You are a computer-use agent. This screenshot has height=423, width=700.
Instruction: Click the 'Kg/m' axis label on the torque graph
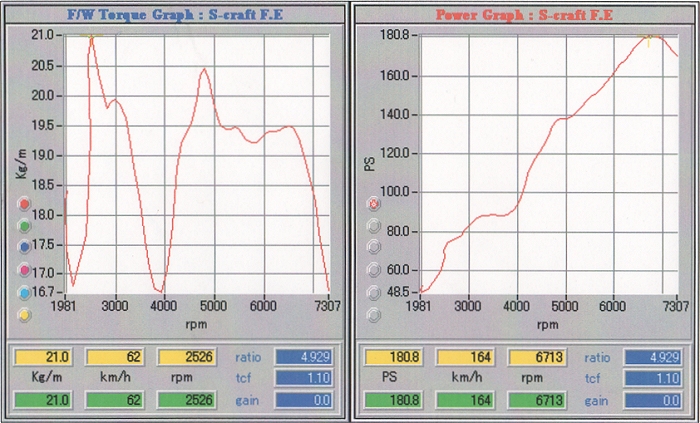click(x=21, y=164)
